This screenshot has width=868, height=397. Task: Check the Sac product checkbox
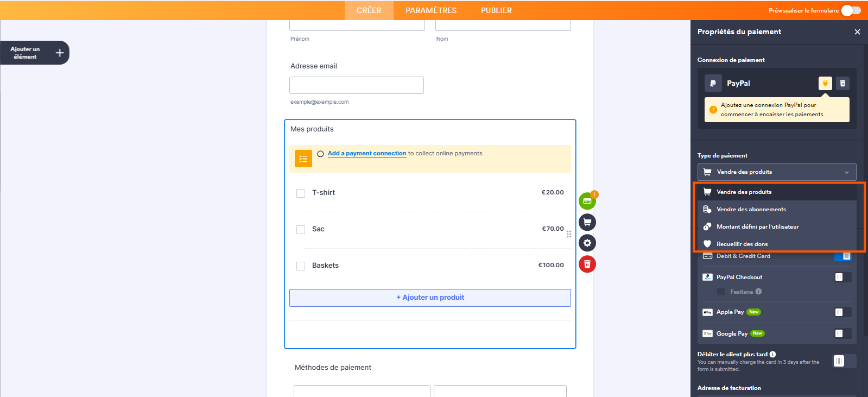[x=301, y=230]
